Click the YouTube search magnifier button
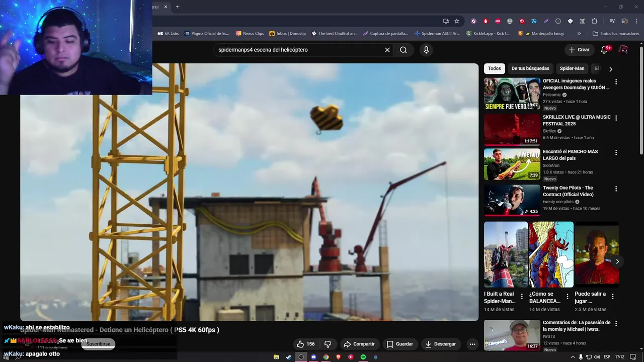This screenshot has height=362, width=644. pos(404,50)
